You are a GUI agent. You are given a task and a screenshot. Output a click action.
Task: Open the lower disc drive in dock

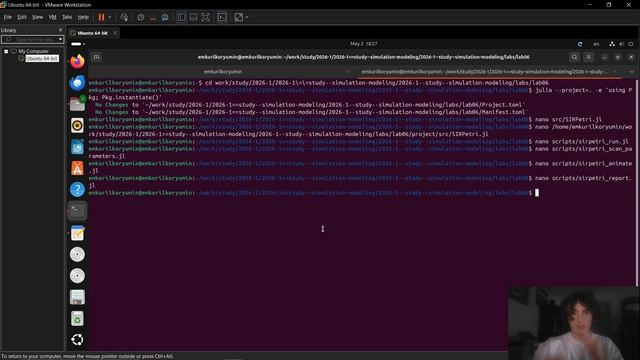click(x=77, y=276)
